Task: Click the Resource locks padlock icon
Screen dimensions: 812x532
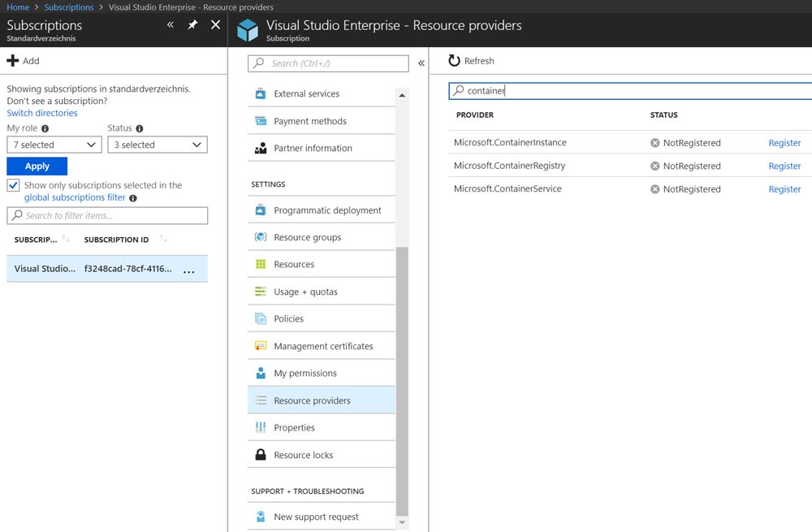Action: pos(261,455)
